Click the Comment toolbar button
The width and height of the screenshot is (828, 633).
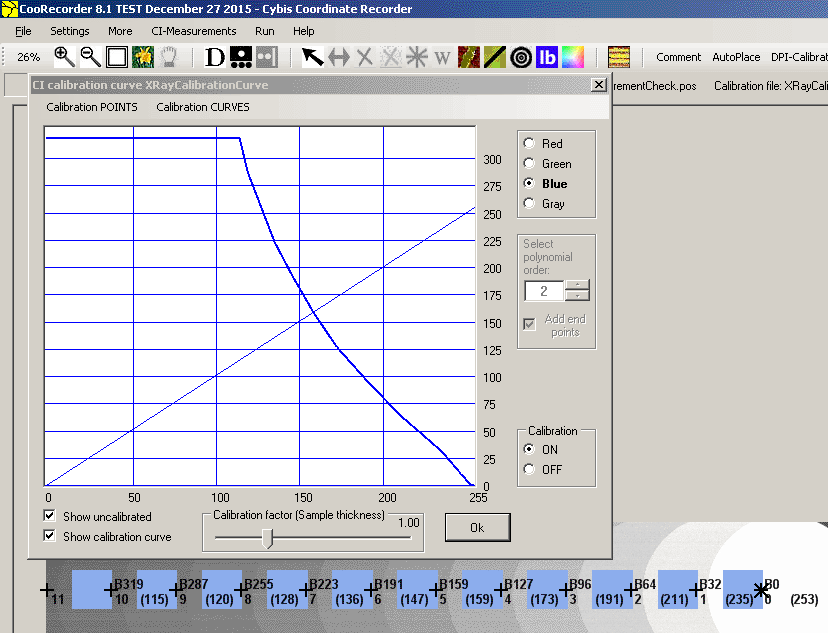click(x=679, y=57)
